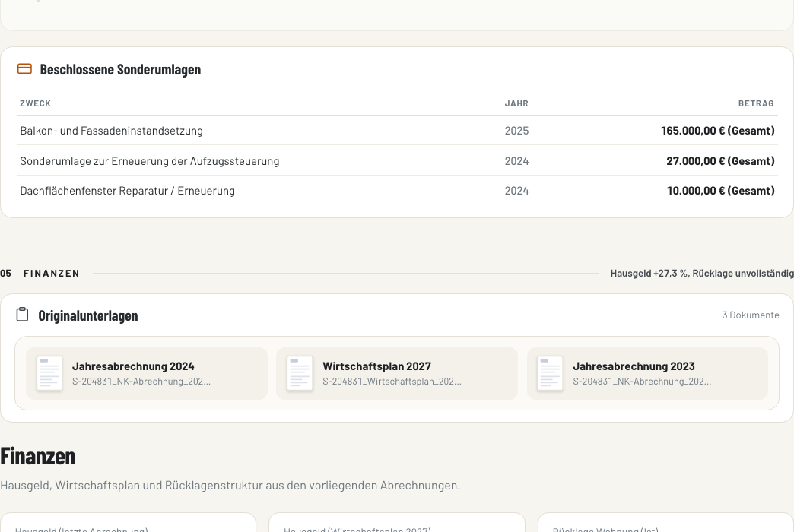
Task: Click year 2024 in Dachflächenfenster row
Action: (516, 191)
